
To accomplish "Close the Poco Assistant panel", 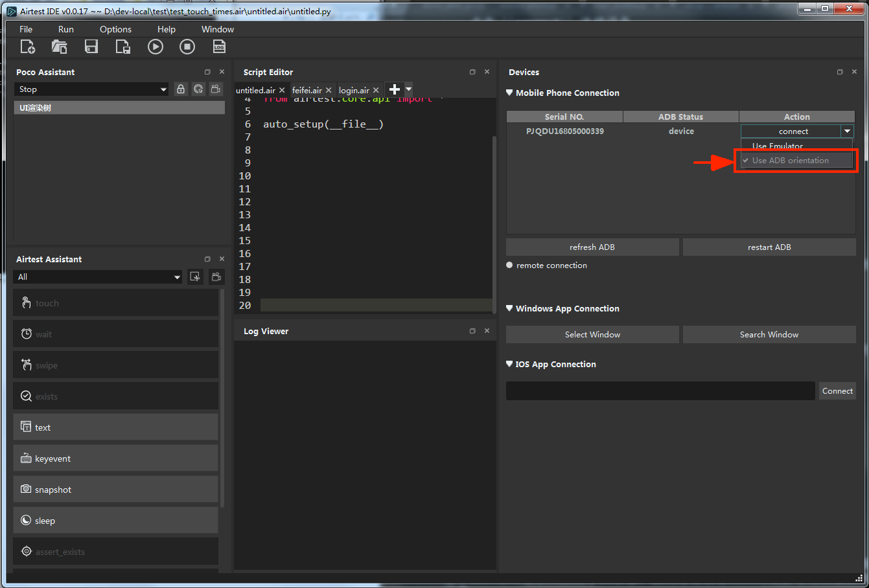I will pyautogui.click(x=222, y=72).
